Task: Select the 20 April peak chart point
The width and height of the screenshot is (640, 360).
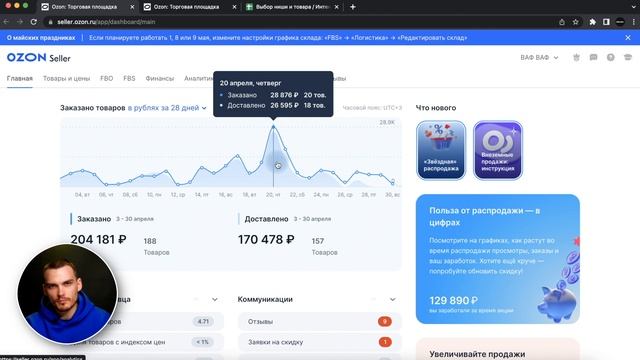Action: (273, 127)
